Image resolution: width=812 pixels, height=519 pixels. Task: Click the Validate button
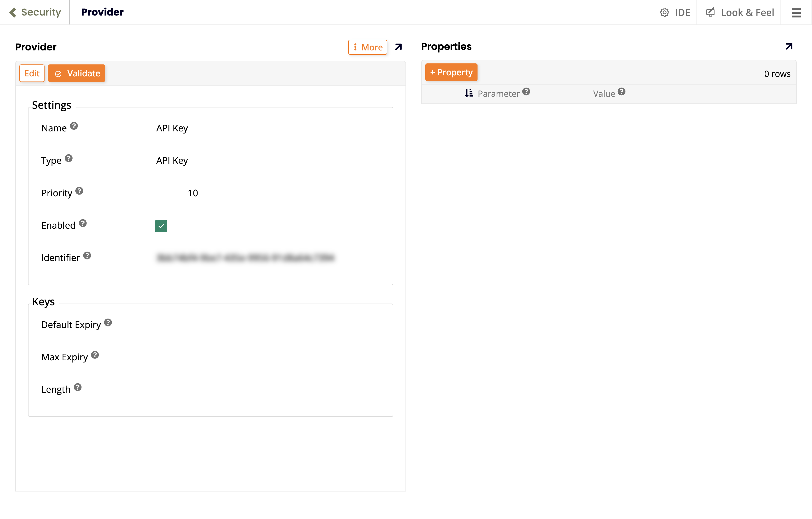(77, 73)
